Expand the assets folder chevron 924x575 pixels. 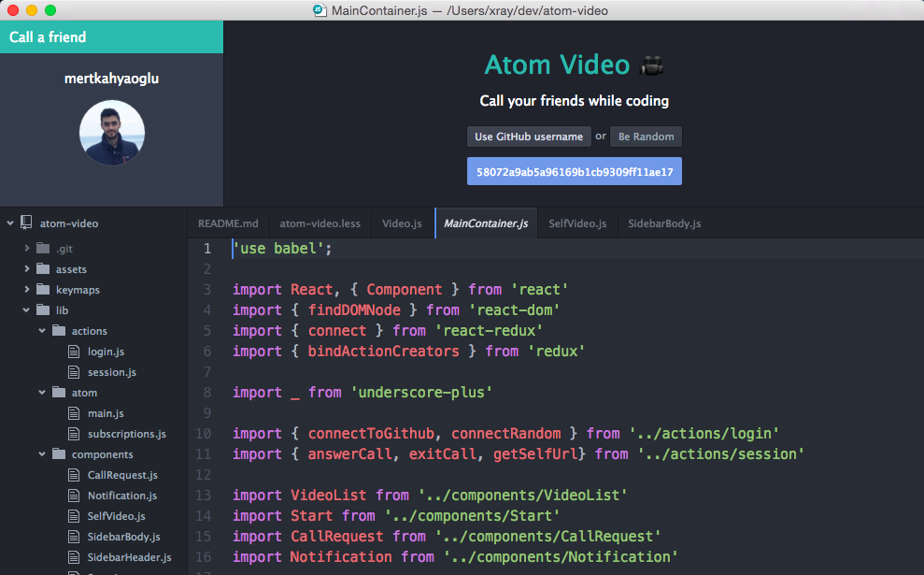click(x=26, y=269)
